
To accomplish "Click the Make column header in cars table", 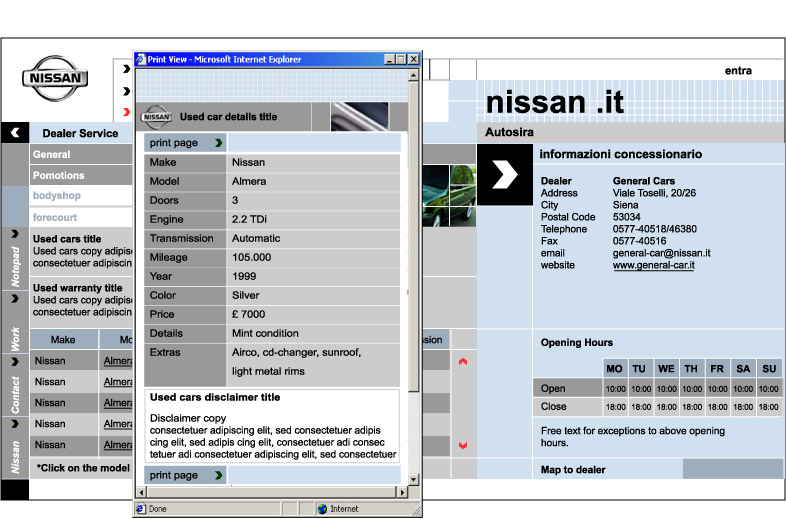I will pyautogui.click(x=63, y=339).
